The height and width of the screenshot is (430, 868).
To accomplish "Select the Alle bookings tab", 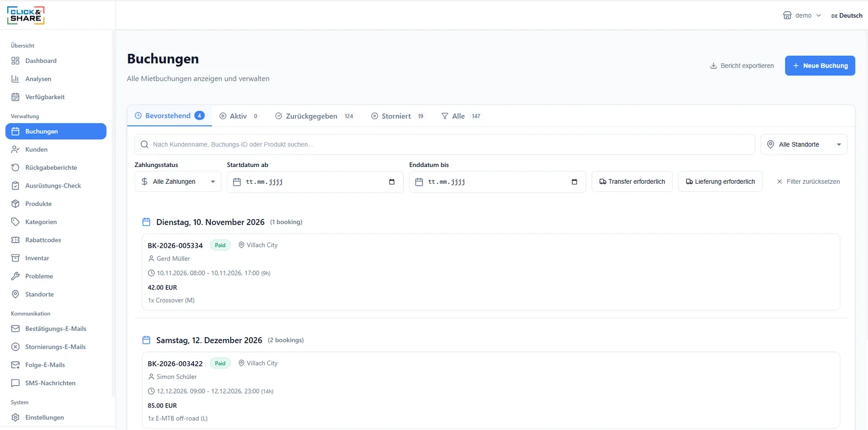I will (461, 116).
